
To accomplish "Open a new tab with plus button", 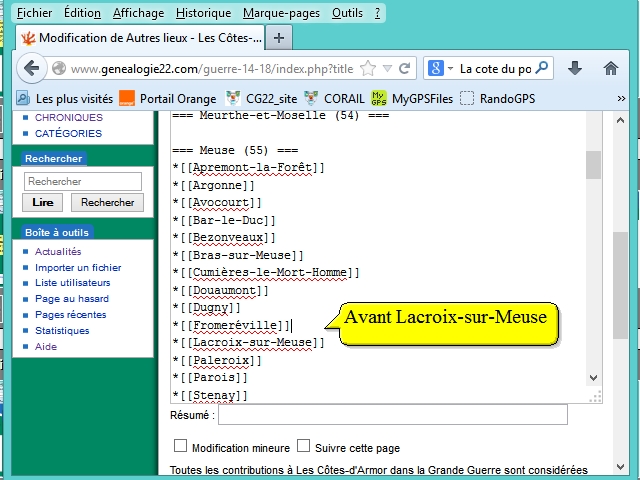I will point(278,38).
